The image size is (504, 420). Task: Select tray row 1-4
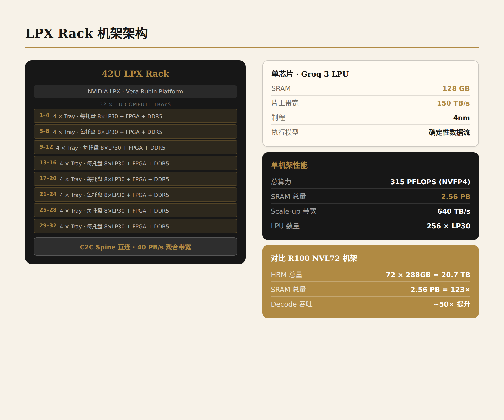pos(135,116)
